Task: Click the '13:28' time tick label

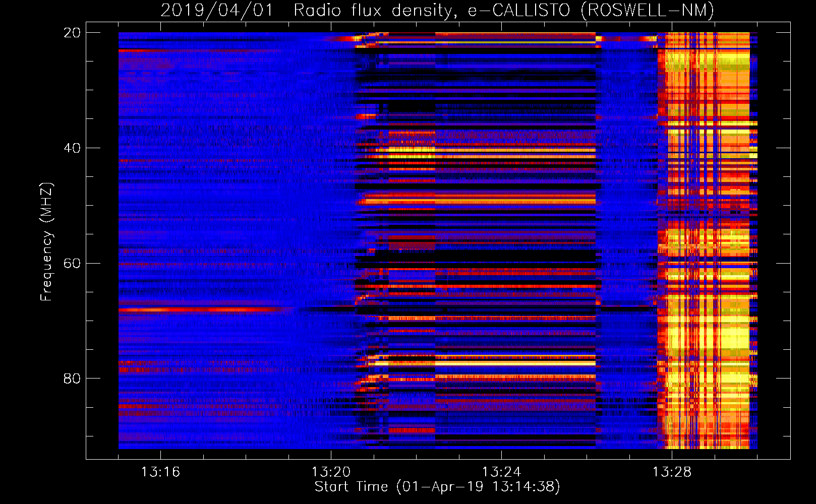Action: point(672,472)
